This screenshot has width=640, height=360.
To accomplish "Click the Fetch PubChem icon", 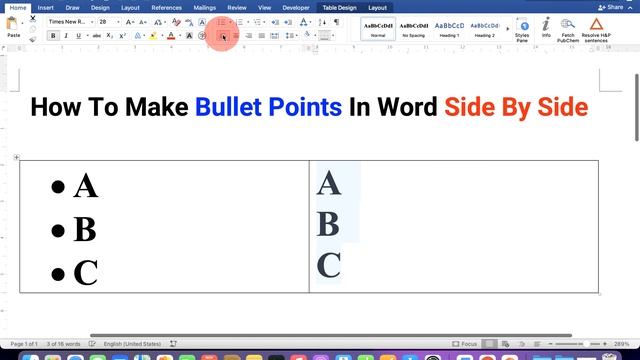I will 568,30.
